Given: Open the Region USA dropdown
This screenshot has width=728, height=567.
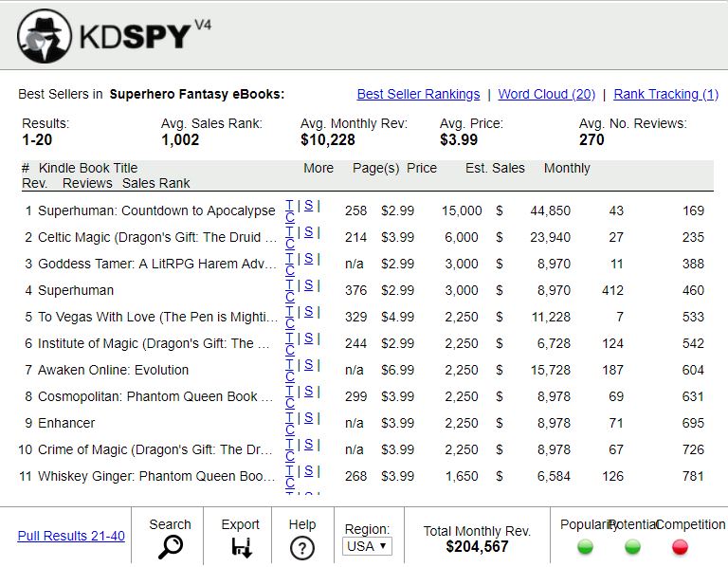Looking at the screenshot, I should click(x=366, y=546).
